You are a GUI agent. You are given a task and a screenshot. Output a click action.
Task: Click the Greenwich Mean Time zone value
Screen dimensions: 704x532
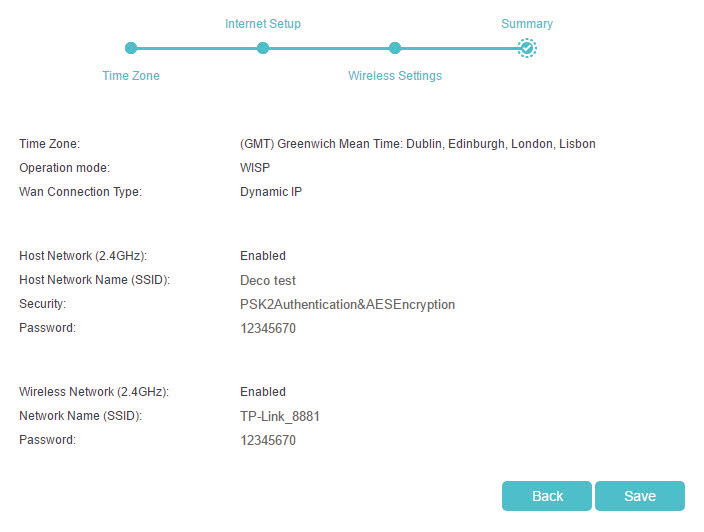[x=417, y=144]
